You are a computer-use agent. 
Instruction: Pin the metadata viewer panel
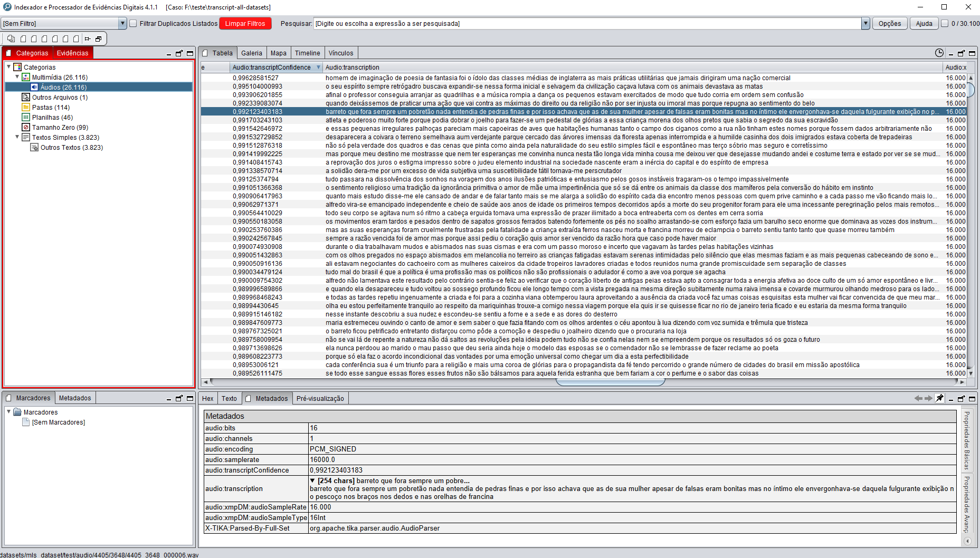coord(940,398)
